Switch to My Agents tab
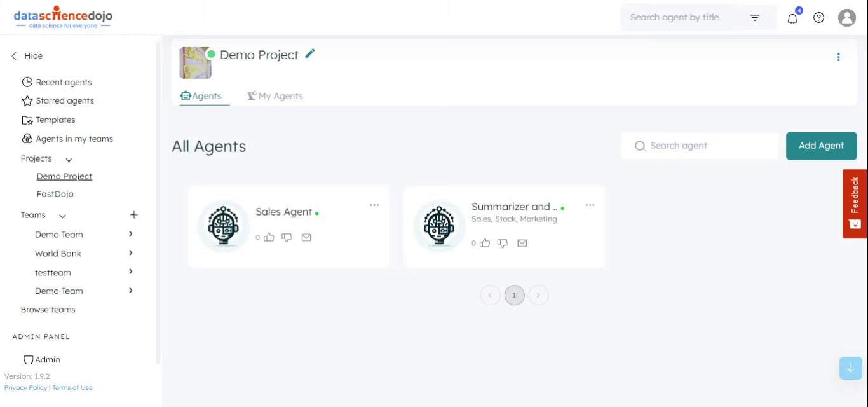This screenshot has width=868, height=407. click(x=275, y=96)
